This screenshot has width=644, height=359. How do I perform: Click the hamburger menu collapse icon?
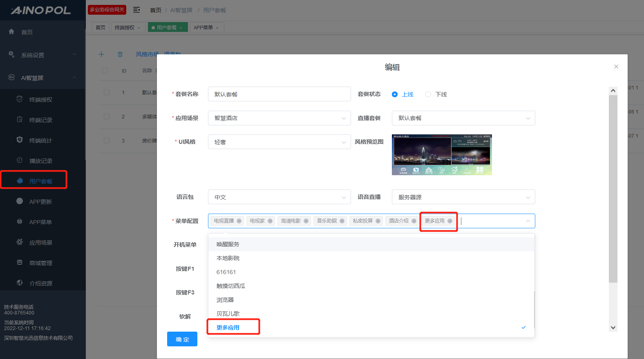[136, 10]
